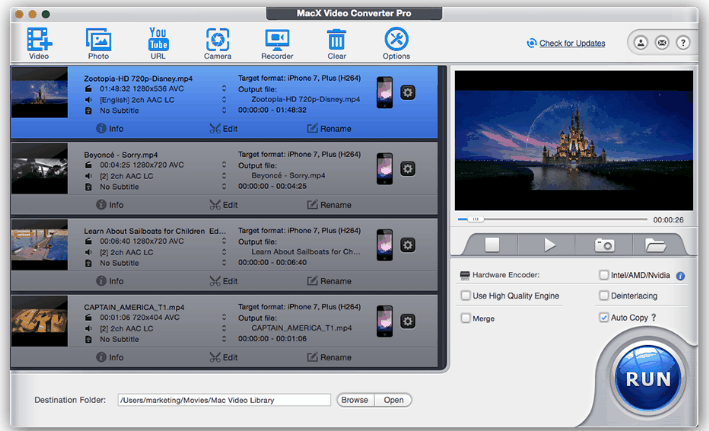Image resolution: width=709 pixels, height=431 pixels.
Task: Select the Zootopia video thumbnail
Action: (x=40, y=92)
